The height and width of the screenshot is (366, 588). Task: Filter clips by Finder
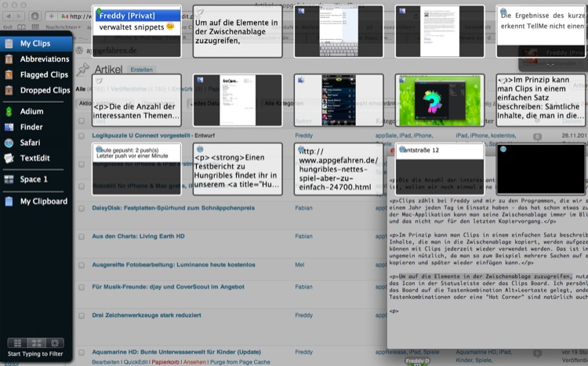(x=31, y=127)
